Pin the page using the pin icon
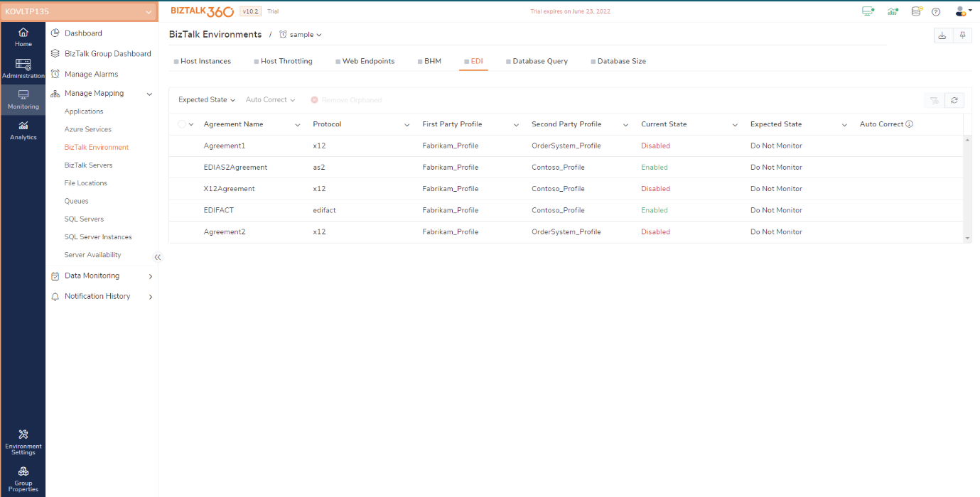980x497 pixels. tap(963, 35)
